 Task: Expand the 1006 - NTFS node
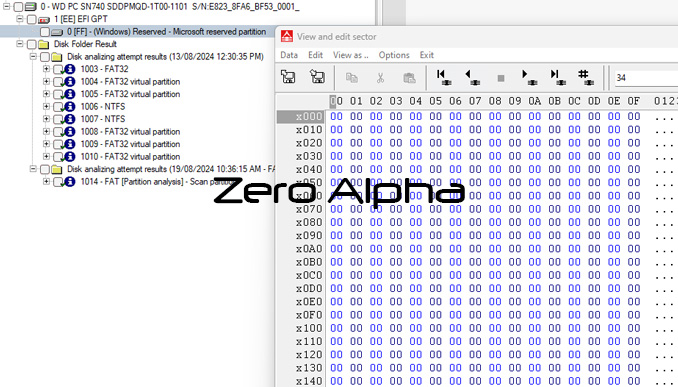pyautogui.click(x=46, y=106)
